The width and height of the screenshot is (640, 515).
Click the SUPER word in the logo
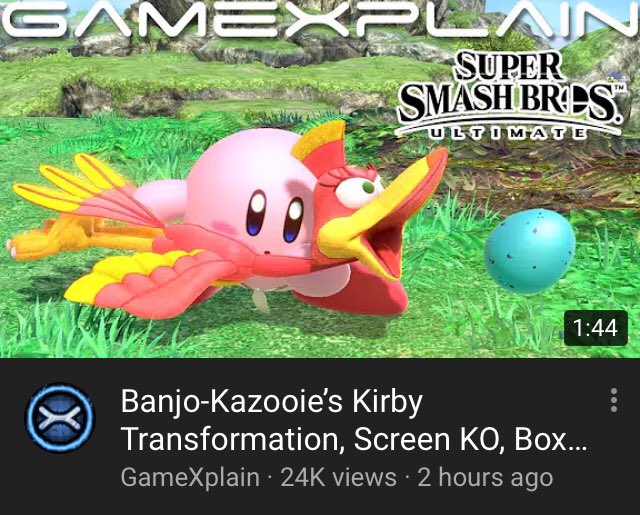point(507,67)
